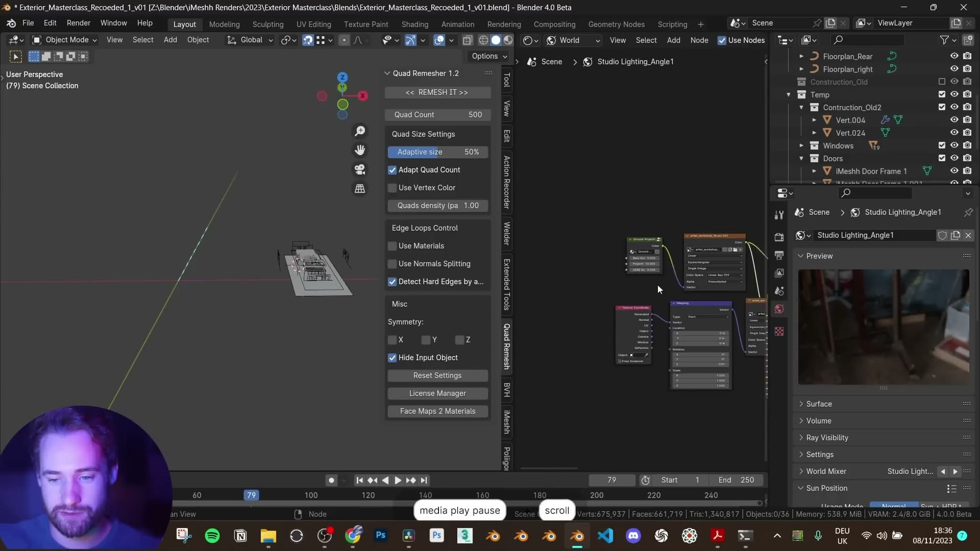Open the Scene properties tab icon

click(x=779, y=291)
